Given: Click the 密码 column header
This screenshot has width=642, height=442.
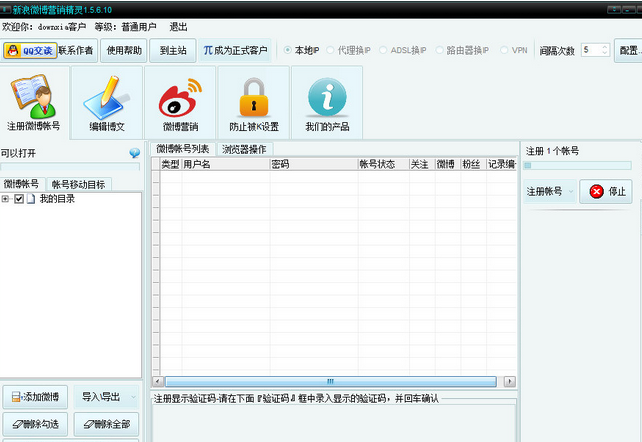Looking at the screenshot, I should (314, 164).
